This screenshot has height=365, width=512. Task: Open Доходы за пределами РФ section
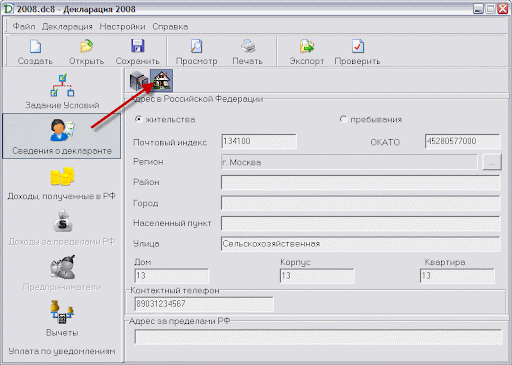pyautogui.click(x=62, y=228)
